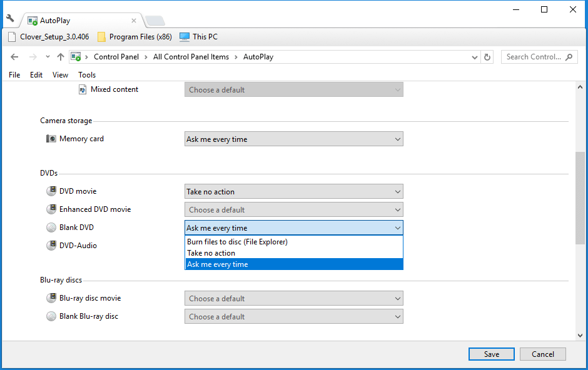Expand the Memory card dropdown
This screenshot has width=588, height=370.
294,139
